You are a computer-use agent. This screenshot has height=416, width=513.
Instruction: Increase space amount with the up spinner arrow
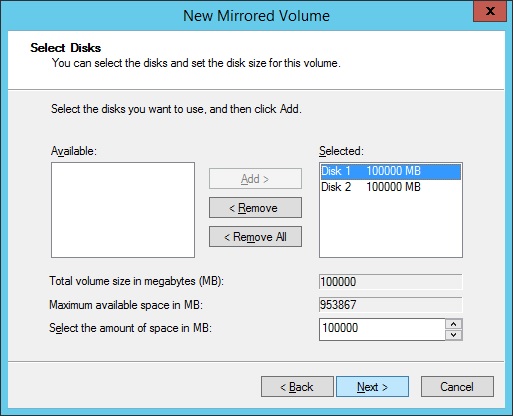coord(454,324)
